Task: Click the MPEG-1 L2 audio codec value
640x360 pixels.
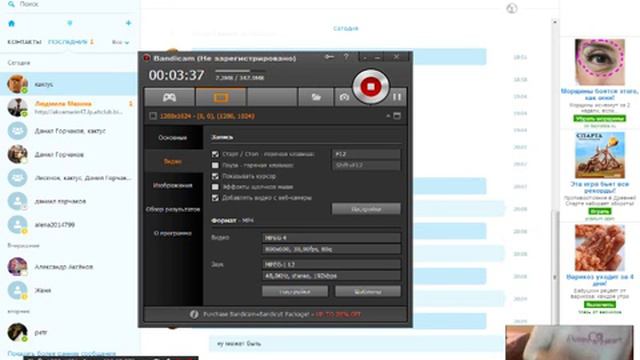Action: tap(331, 264)
